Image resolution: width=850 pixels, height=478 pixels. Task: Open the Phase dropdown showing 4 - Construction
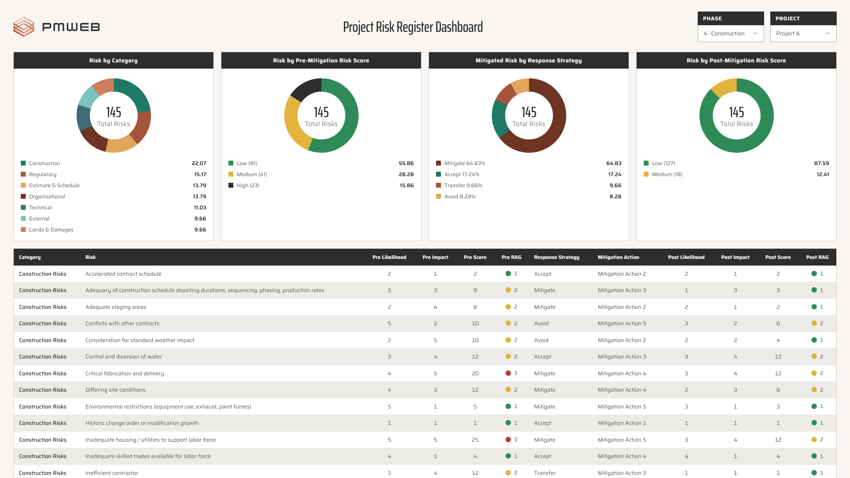(x=730, y=34)
